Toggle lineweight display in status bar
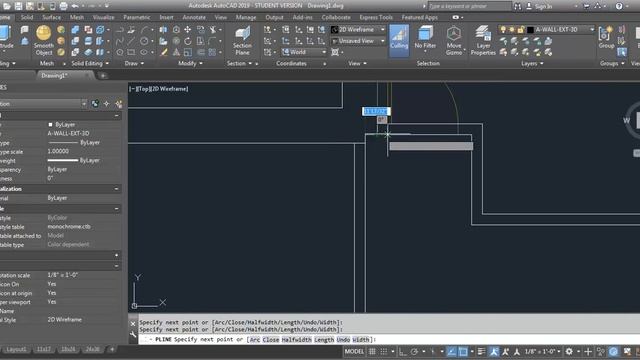The width and height of the screenshot is (640, 360). click(x=481, y=351)
